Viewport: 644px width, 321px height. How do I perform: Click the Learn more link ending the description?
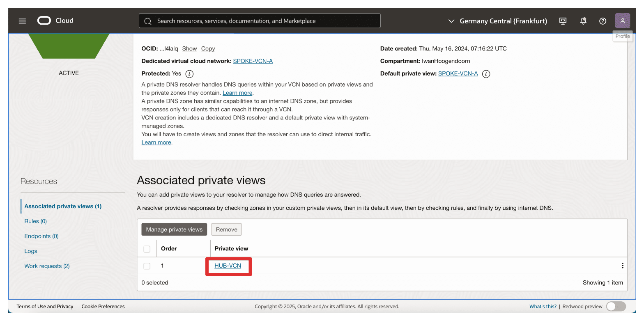(x=156, y=142)
